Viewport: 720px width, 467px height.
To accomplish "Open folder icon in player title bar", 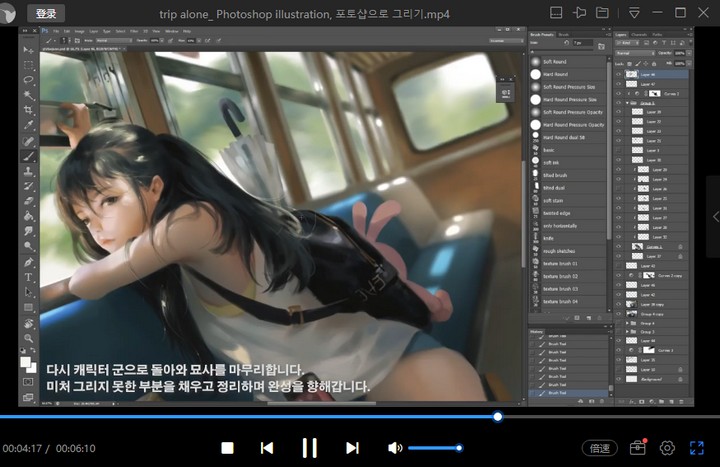I will pos(602,13).
